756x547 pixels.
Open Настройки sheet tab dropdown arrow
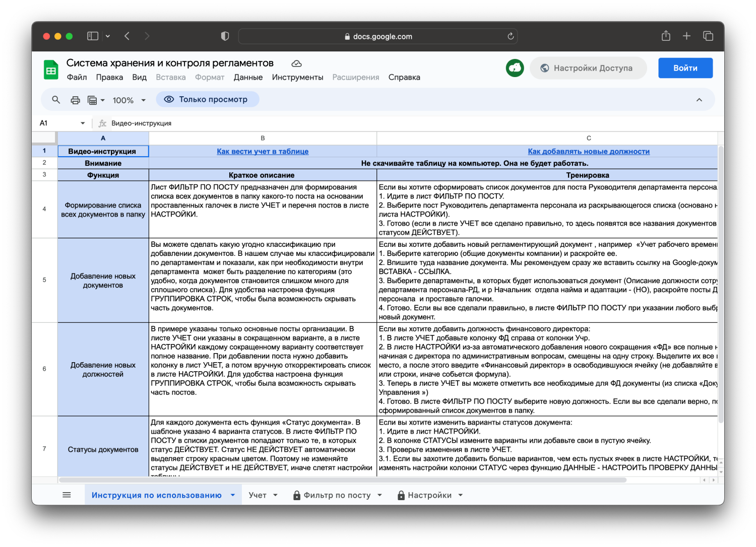461,495
